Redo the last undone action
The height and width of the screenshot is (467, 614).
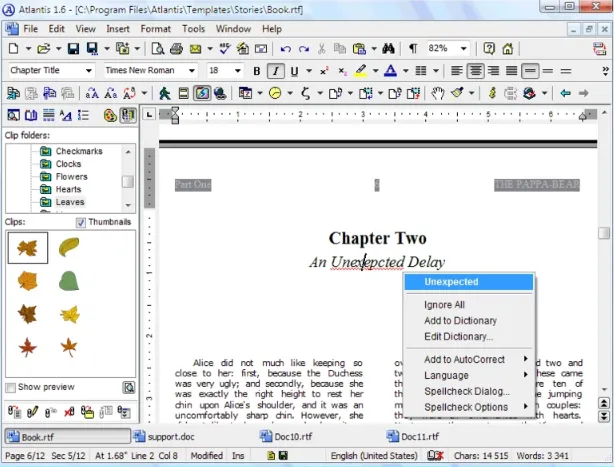pyautogui.click(x=304, y=49)
